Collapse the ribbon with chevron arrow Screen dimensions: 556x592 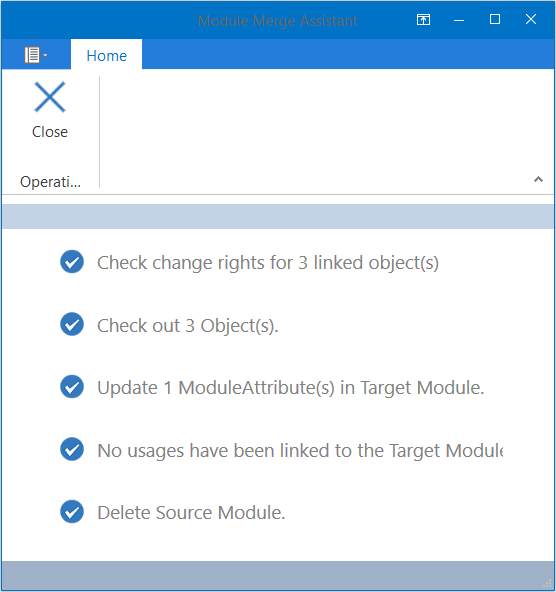click(x=538, y=179)
